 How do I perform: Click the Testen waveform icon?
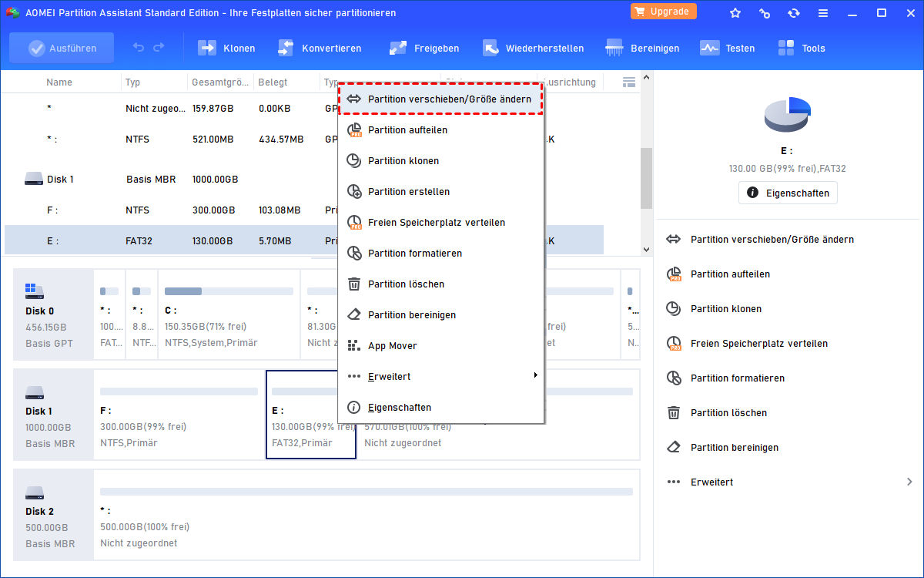click(709, 48)
